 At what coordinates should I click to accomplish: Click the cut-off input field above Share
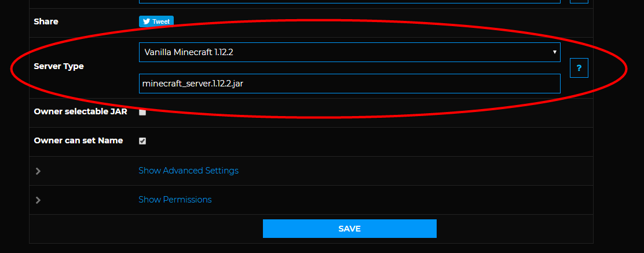350,2
